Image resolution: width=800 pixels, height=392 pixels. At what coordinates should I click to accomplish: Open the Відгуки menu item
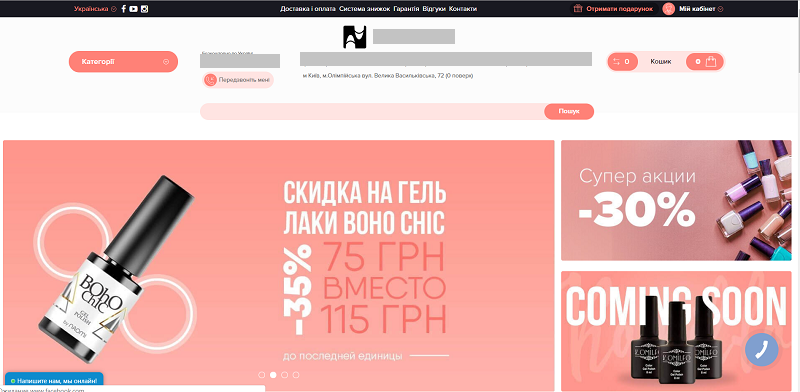(434, 9)
